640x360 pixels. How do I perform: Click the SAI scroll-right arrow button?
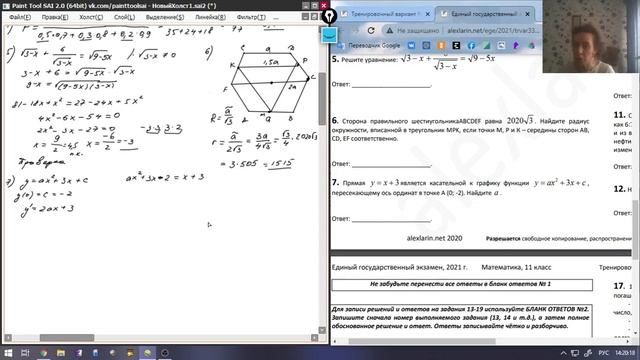314,338
